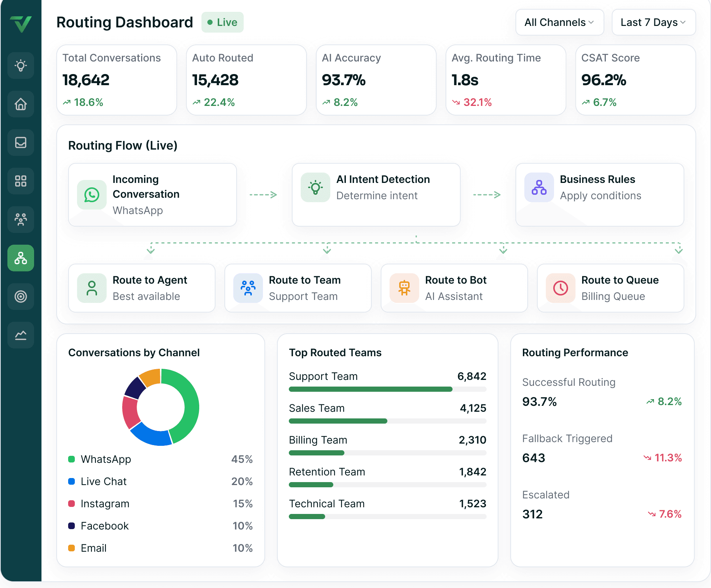Select the Route to Bot card
Image resolution: width=711 pixels, height=588 pixels.
tap(454, 288)
